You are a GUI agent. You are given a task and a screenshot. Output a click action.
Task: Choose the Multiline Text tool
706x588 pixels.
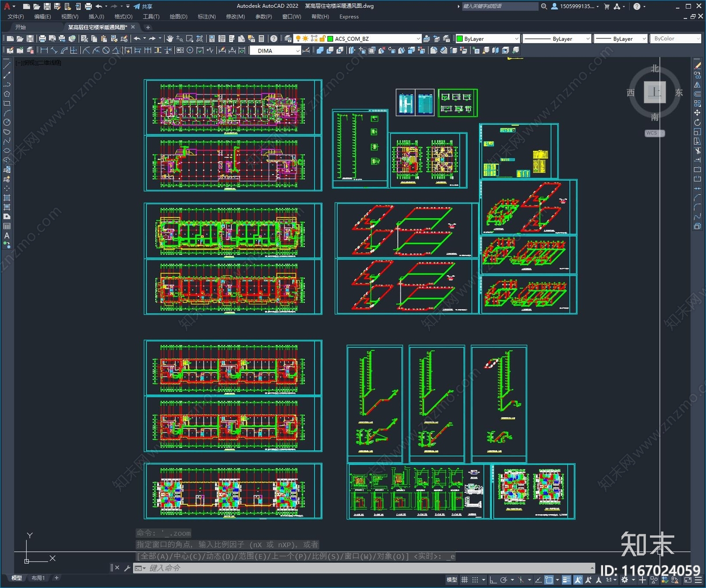point(7,236)
